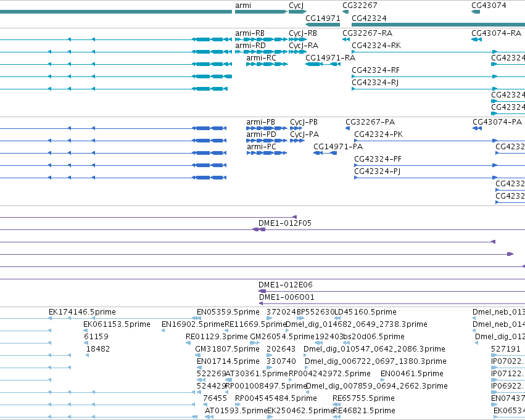The width and height of the screenshot is (525, 420).
Task: Select the CG43074 gene label
Action: 489,6
